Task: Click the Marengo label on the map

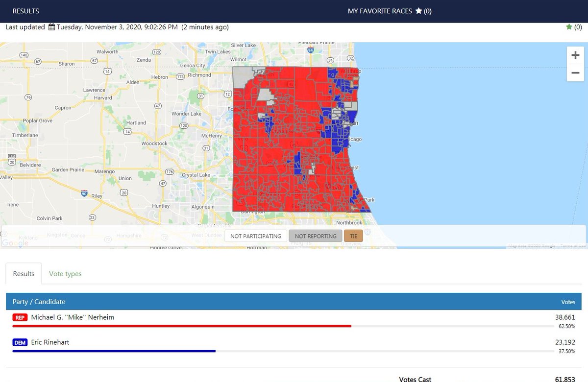Action: coord(103,171)
